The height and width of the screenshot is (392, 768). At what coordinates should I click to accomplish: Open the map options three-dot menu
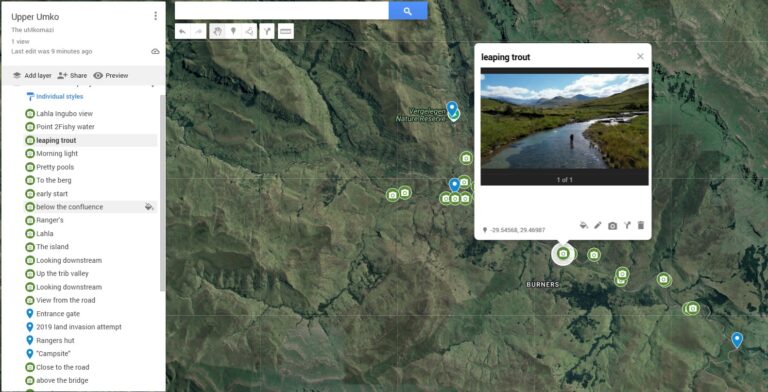[156, 16]
